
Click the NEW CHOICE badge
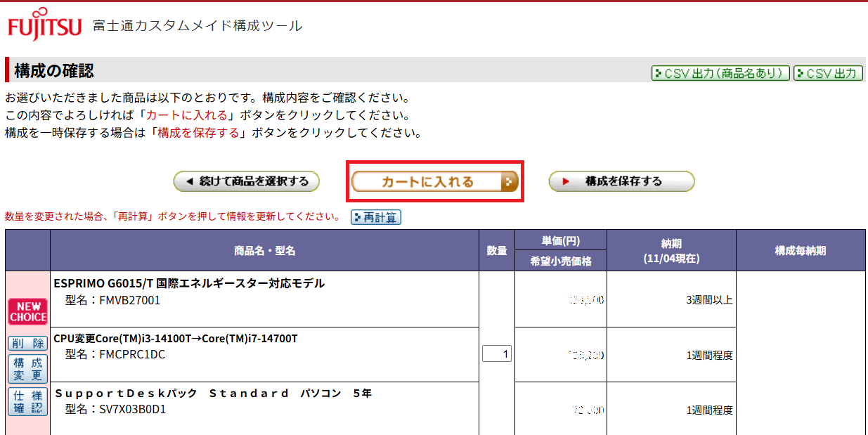pos(27,311)
